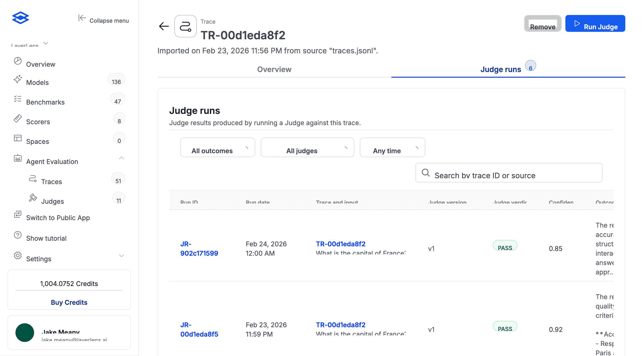Click the Remove button

click(542, 24)
